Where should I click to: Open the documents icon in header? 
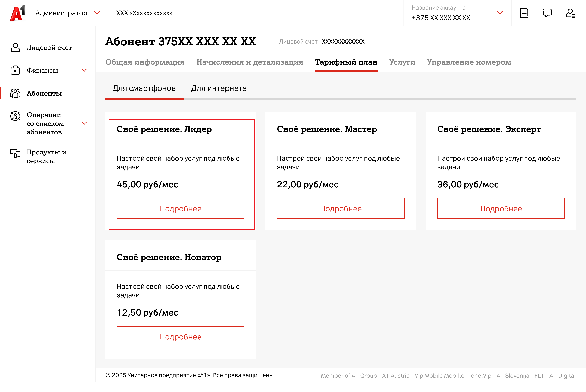[x=524, y=13]
